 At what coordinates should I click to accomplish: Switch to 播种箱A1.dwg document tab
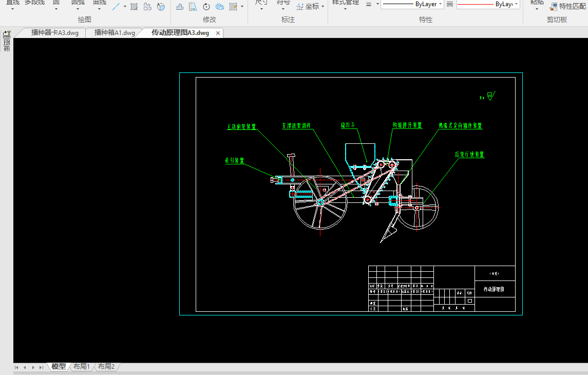pyautogui.click(x=115, y=33)
